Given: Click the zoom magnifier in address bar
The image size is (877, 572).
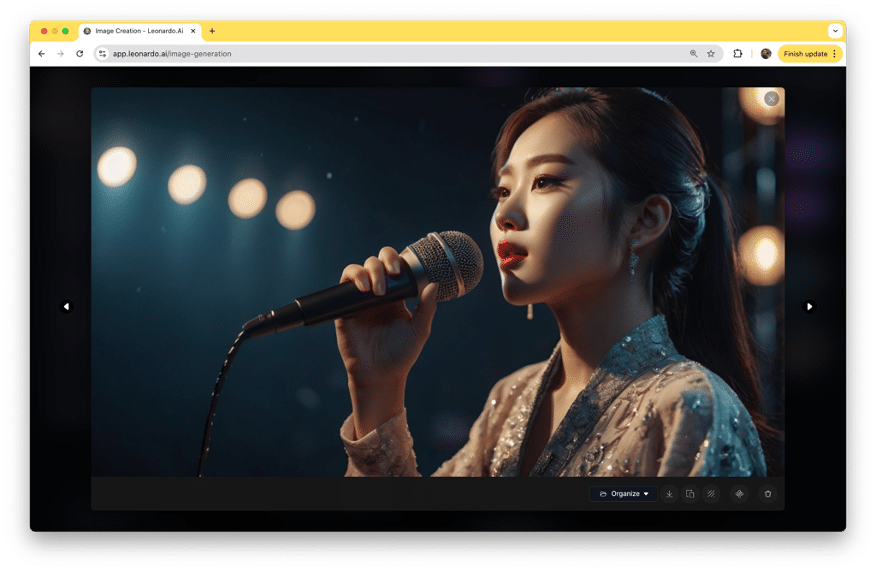Looking at the screenshot, I should point(693,54).
